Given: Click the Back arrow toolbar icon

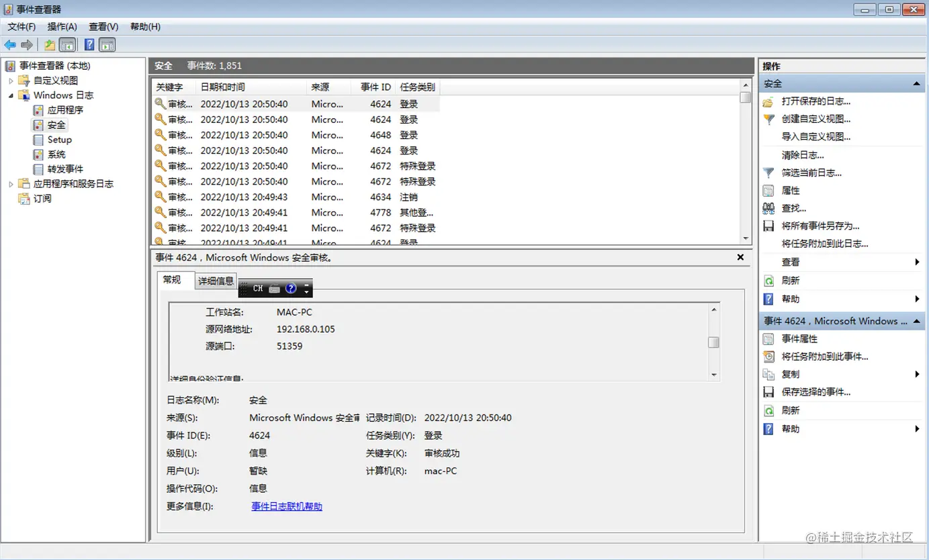Looking at the screenshot, I should click(10, 45).
